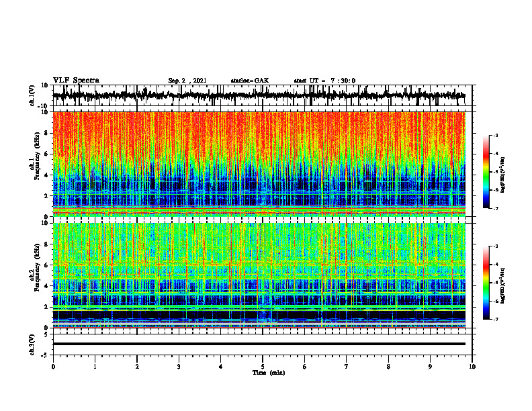Click time axis tick label "9"
This screenshot has height=411, width=532.
tap(430, 367)
